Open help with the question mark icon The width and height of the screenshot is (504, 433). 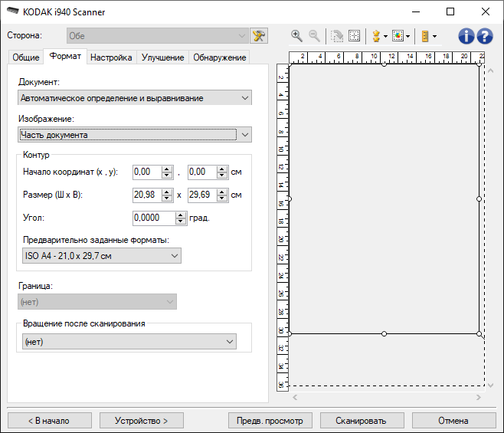point(484,36)
